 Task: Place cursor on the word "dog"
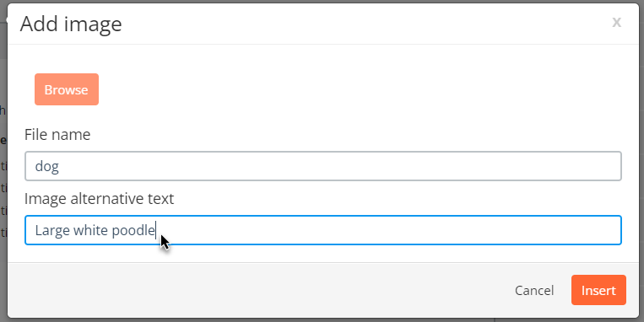(46, 167)
